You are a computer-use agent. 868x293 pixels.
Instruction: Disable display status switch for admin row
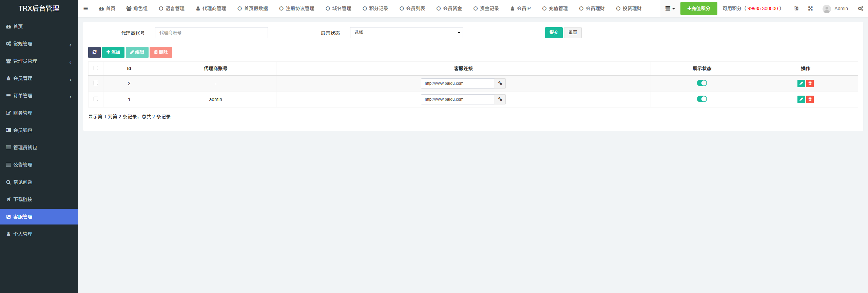pyautogui.click(x=701, y=99)
